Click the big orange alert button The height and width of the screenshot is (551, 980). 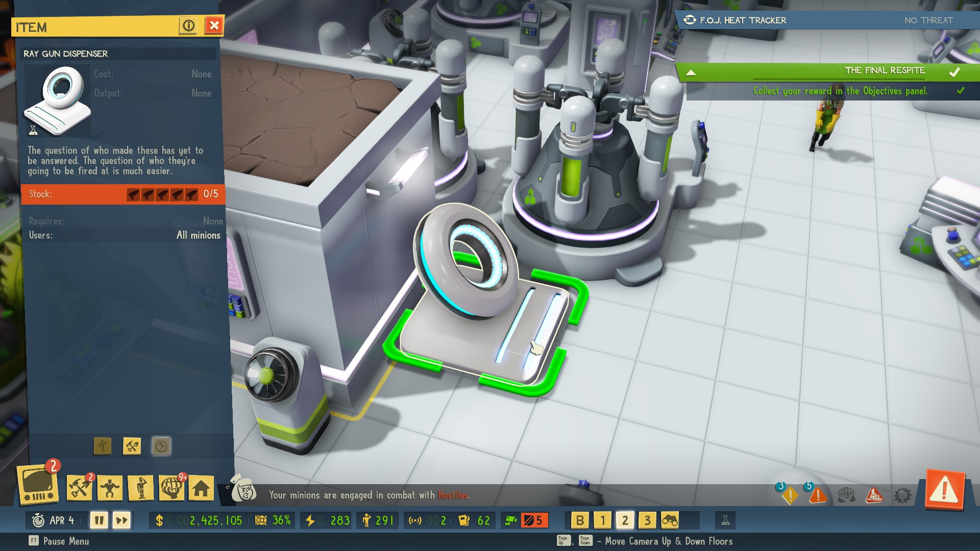pyautogui.click(x=944, y=490)
